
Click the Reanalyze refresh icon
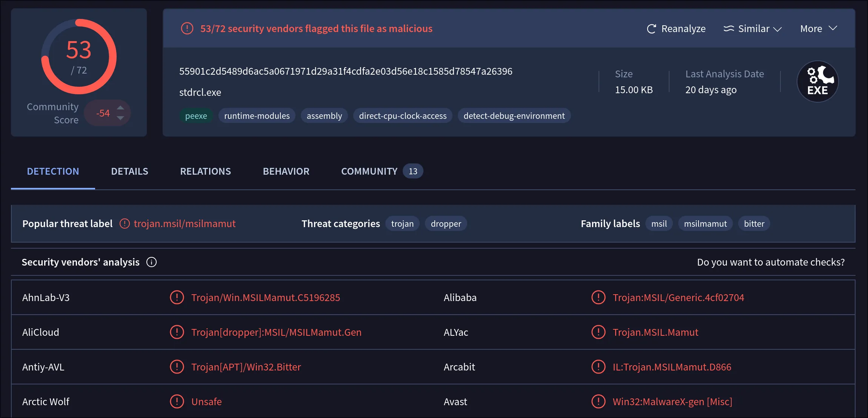(651, 29)
